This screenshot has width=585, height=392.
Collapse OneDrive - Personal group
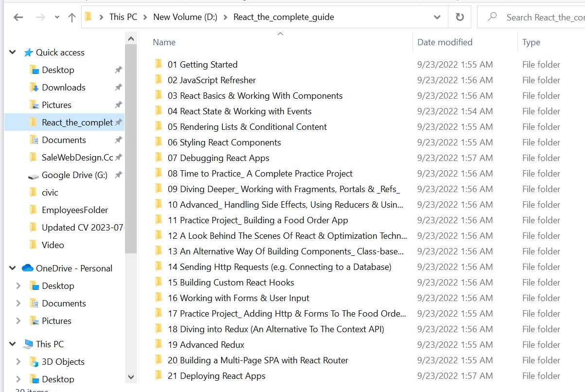[13, 268]
